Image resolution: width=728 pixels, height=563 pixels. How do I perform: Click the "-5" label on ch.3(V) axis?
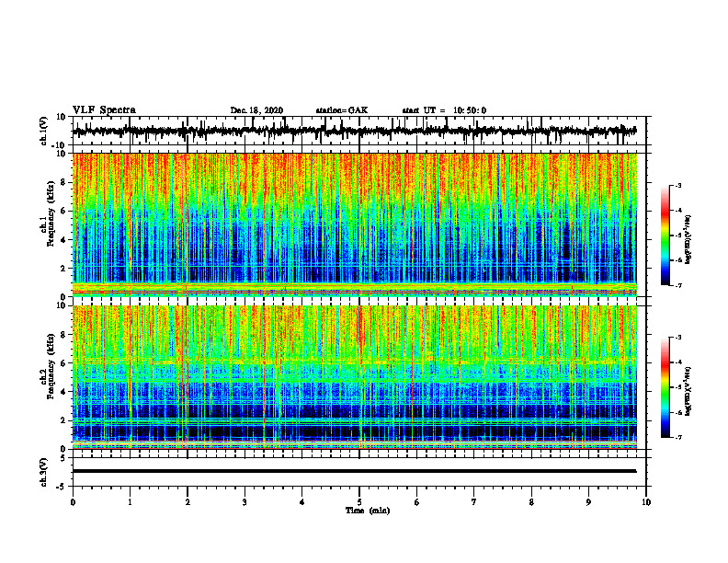[62, 487]
